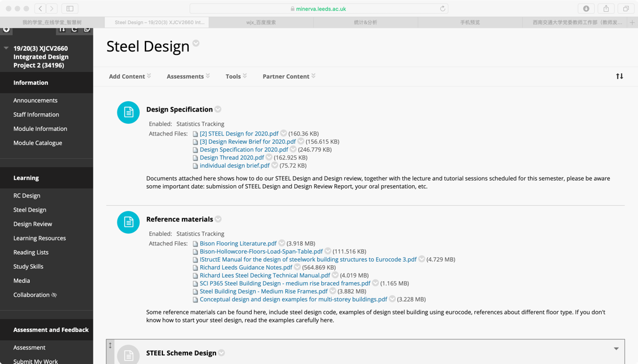The height and width of the screenshot is (364, 638).
Task: Open Assessment link under Assessment and Feedback
Action: pos(29,348)
